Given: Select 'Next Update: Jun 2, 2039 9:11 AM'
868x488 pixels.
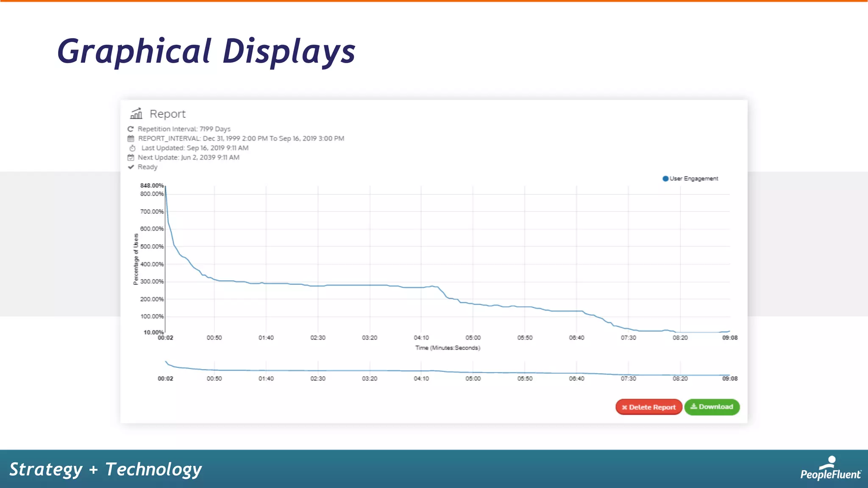Looking at the screenshot, I should 189,158.
